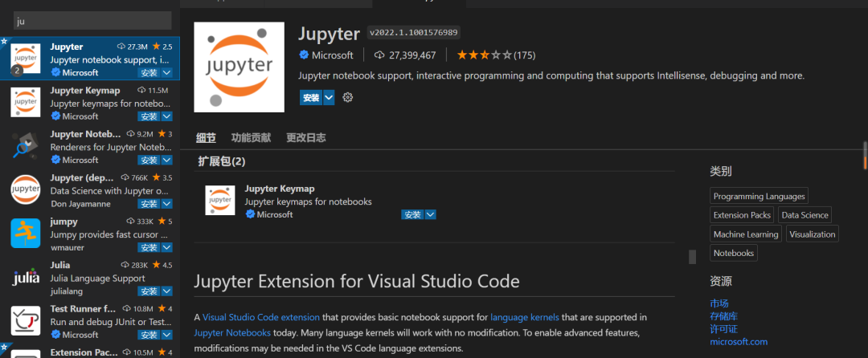868x358 pixels.
Task: Install the Julia extension
Action: point(149,291)
